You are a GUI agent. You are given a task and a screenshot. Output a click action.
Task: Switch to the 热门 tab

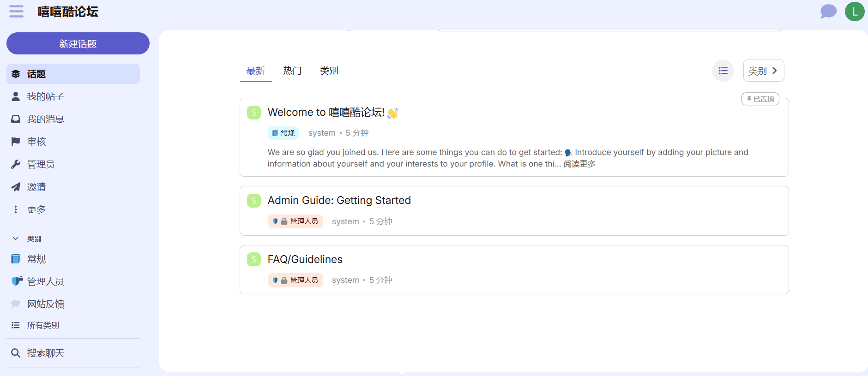pos(292,71)
